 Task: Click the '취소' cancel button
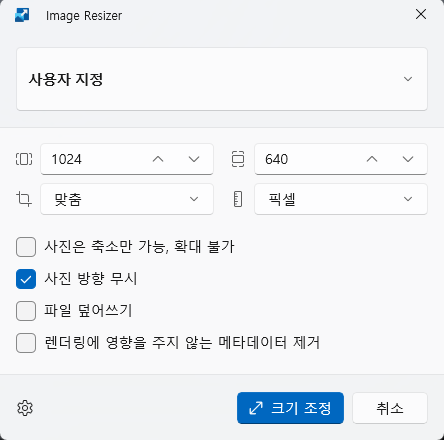pos(390,408)
